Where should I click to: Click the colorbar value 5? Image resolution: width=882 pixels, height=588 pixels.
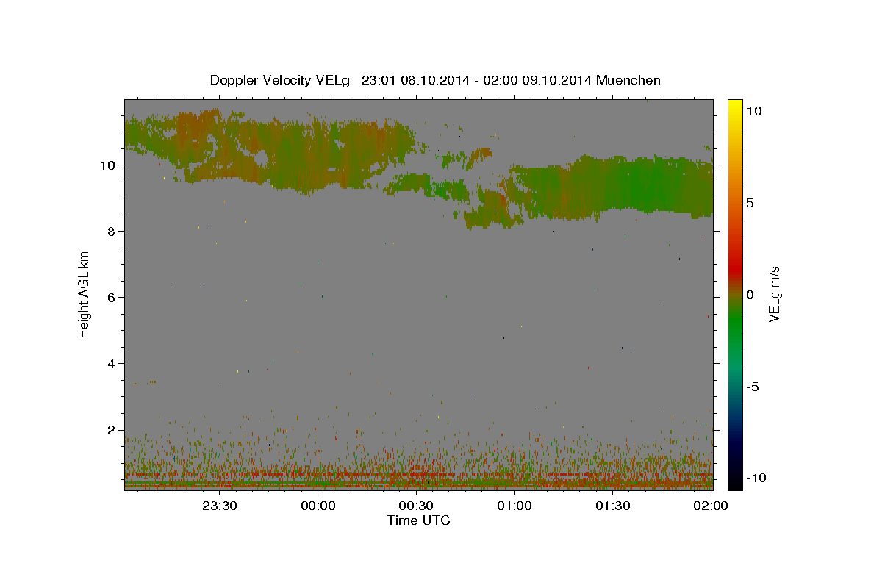pyautogui.click(x=750, y=203)
